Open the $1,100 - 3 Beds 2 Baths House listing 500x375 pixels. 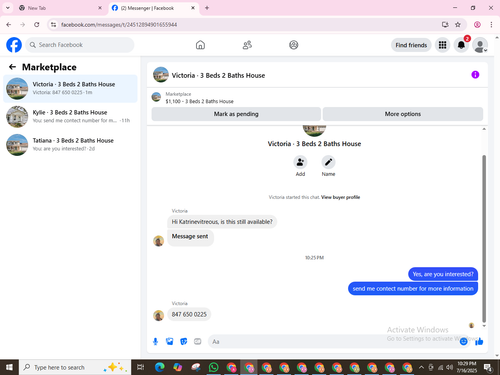(199, 101)
